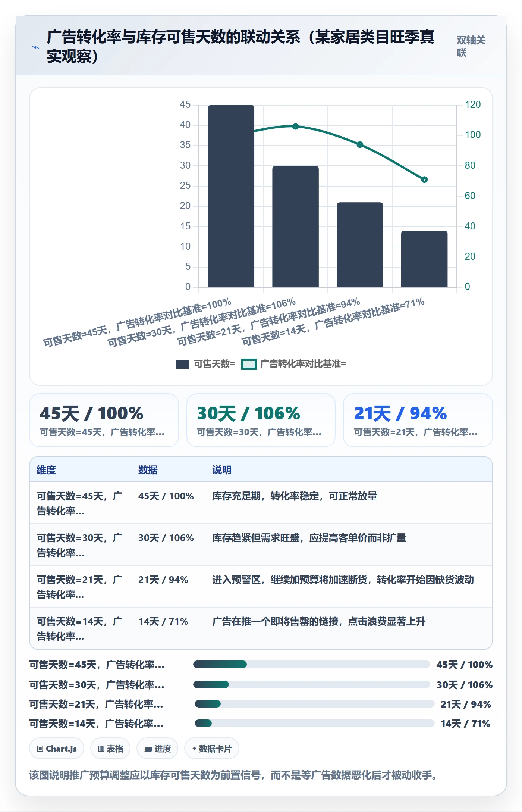Click the progress bar labeled 45天 / 100%

pyautogui.click(x=312, y=664)
